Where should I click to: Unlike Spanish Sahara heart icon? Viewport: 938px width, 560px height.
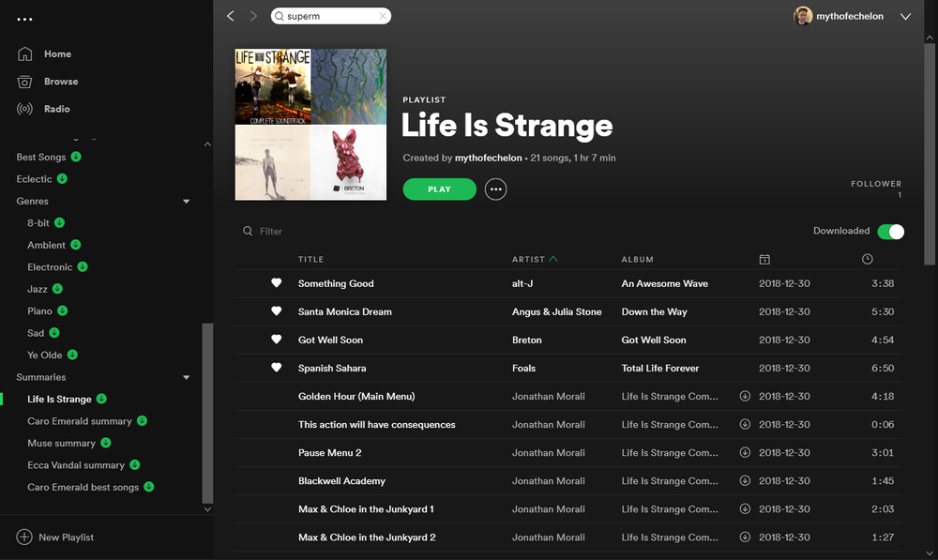[277, 368]
